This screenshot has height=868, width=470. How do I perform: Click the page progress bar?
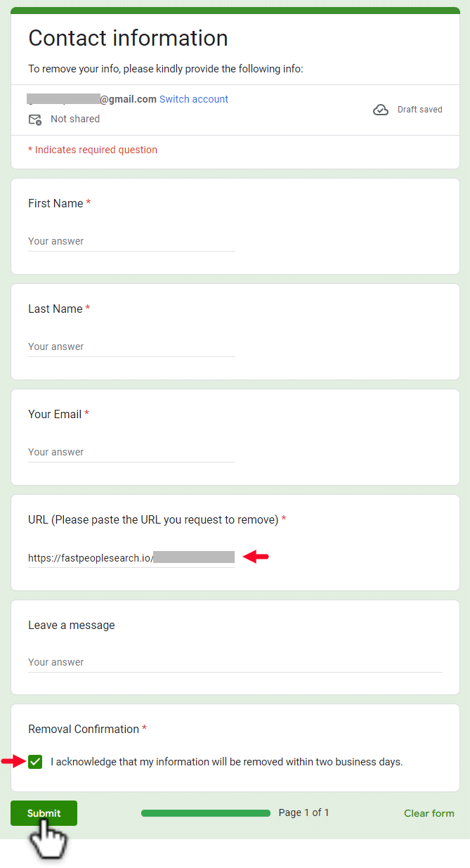[x=205, y=813]
